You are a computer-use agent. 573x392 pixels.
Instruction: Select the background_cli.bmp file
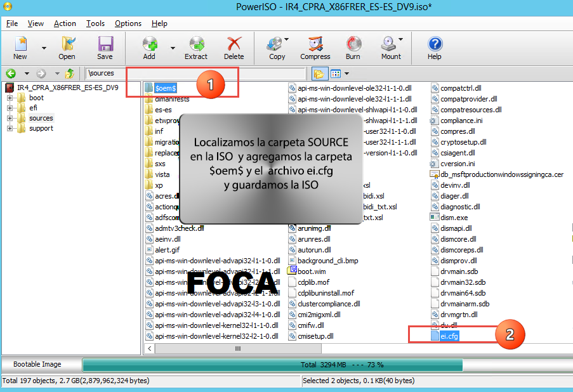click(328, 261)
